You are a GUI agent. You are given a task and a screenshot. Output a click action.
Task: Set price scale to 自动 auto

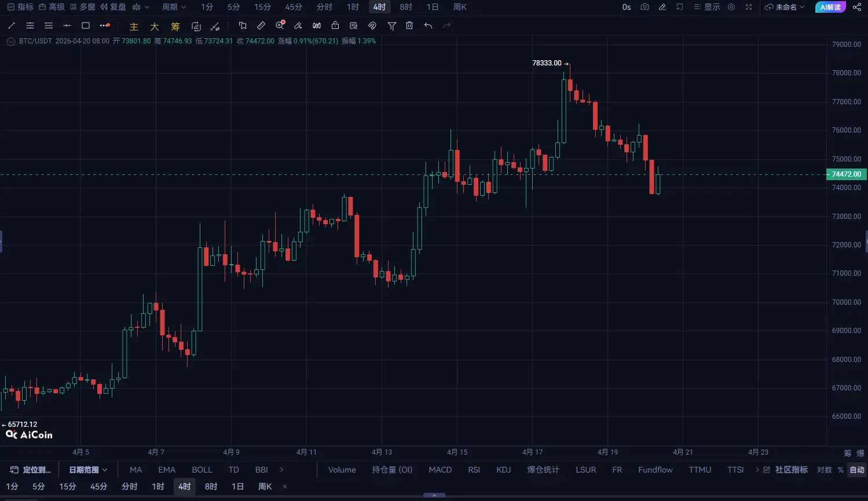(857, 470)
